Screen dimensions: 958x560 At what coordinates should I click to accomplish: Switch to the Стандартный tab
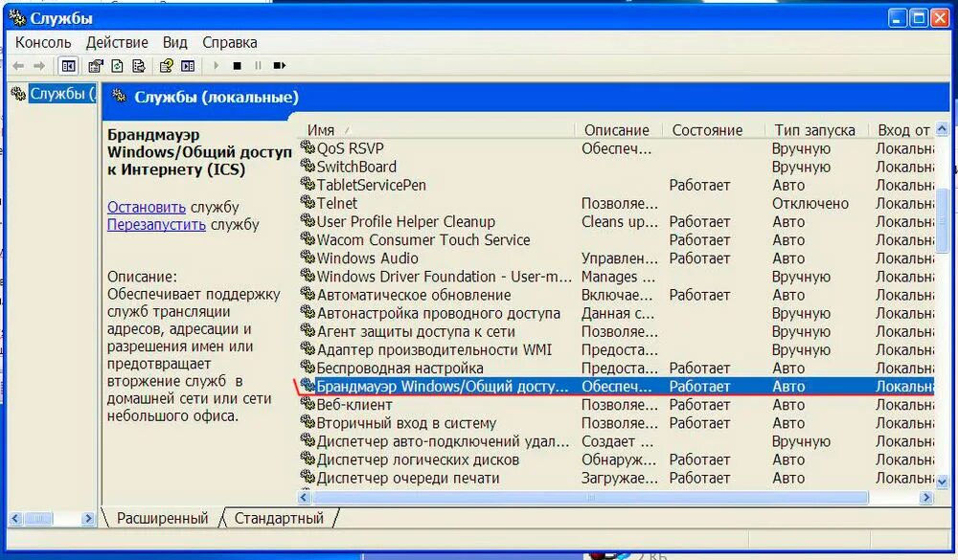point(279,519)
